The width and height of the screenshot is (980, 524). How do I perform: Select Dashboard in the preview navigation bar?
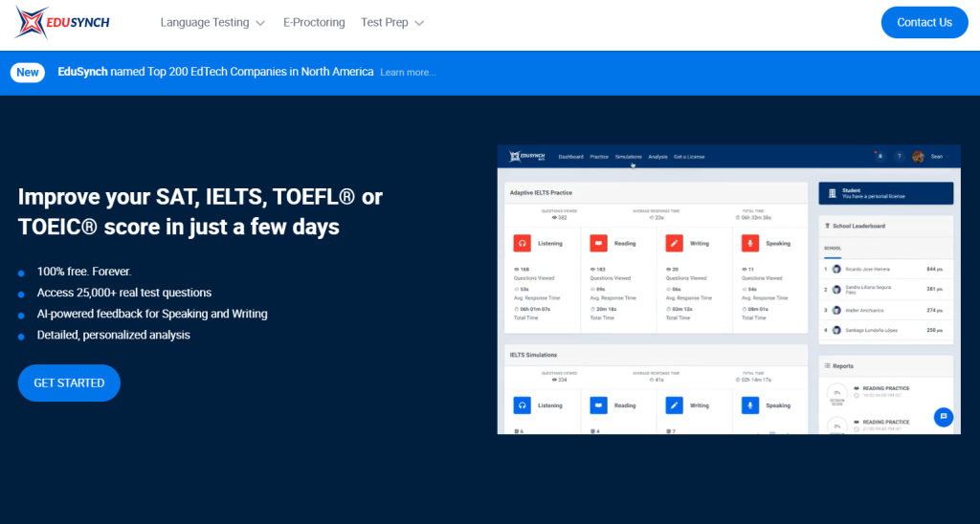click(570, 157)
